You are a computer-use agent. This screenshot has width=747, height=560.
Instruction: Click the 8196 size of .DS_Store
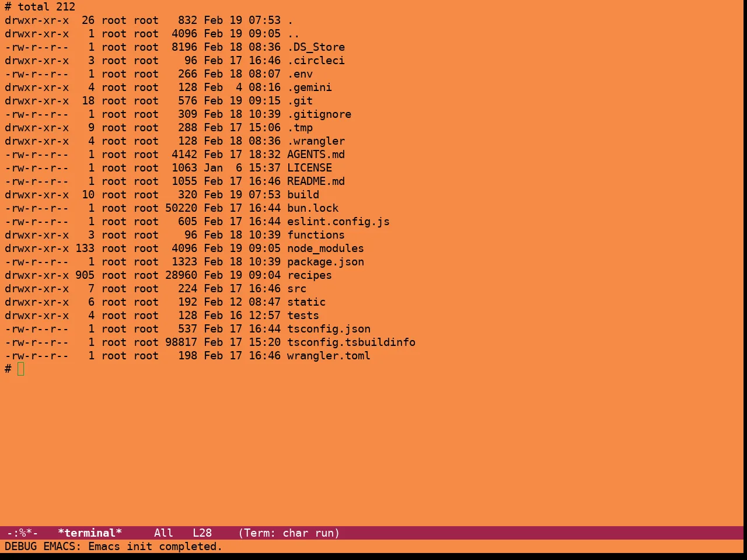[x=184, y=47]
